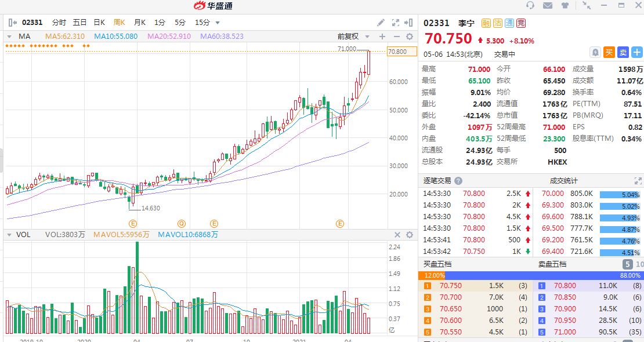Click help icon beside 逐笔交易
This screenshot has width=644, height=342.
pos(458,181)
